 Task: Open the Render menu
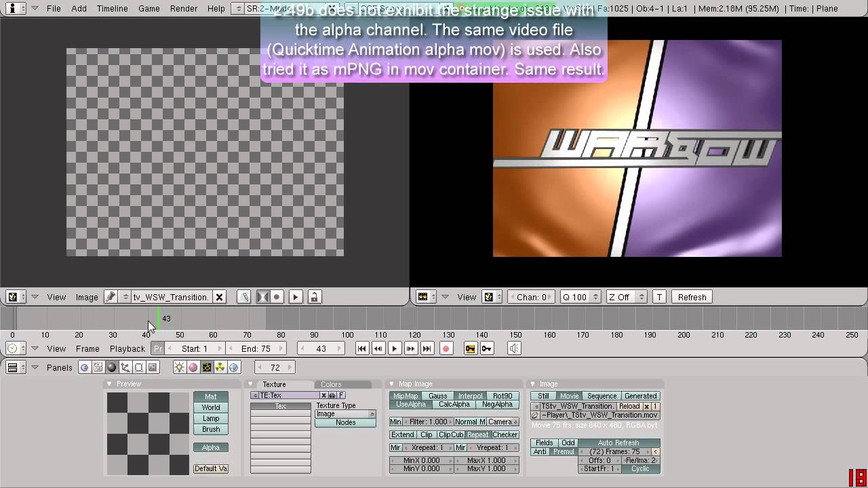pyautogui.click(x=184, y=9)
